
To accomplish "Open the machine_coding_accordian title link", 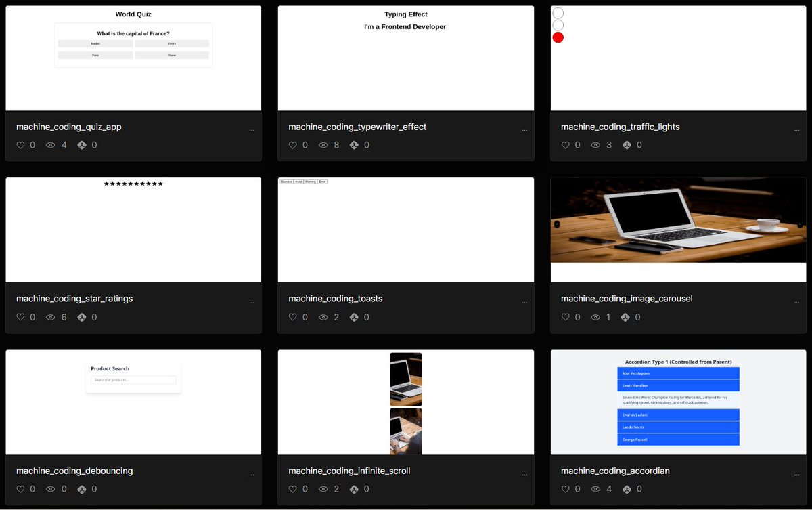I will (x=616, y=471).
